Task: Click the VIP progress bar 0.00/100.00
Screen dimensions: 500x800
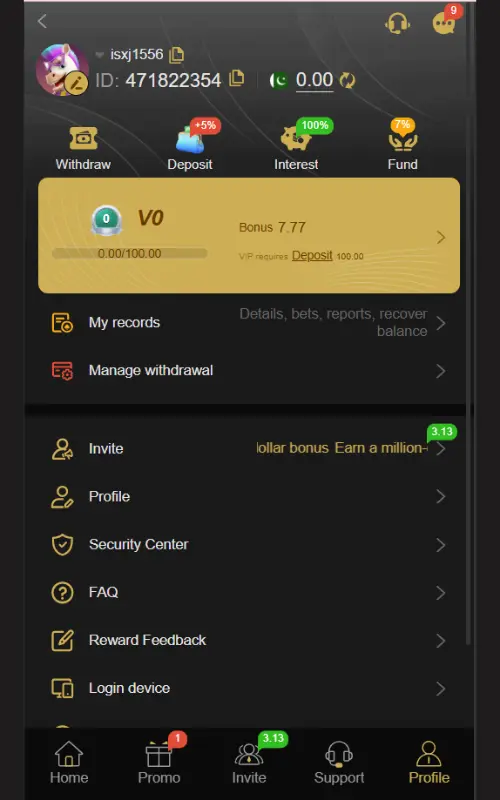Action: pyautogui.click(x=130, y=254)
